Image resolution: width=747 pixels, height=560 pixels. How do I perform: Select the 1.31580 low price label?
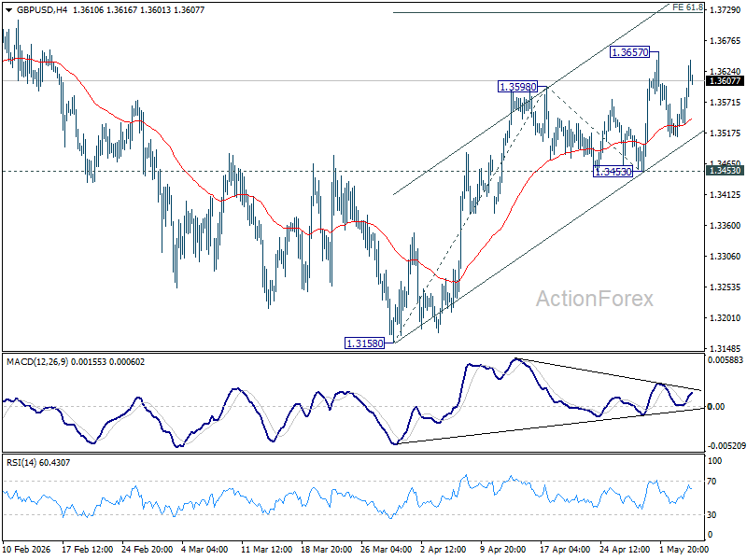point(365,343)
